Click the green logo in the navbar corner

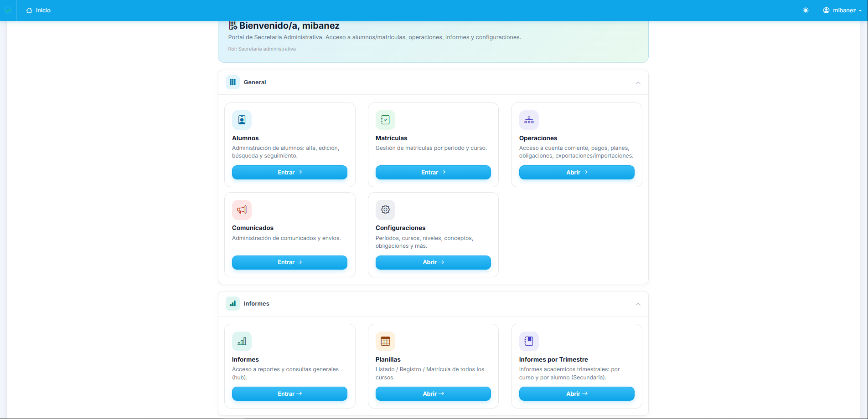click(x=8, y=10)
